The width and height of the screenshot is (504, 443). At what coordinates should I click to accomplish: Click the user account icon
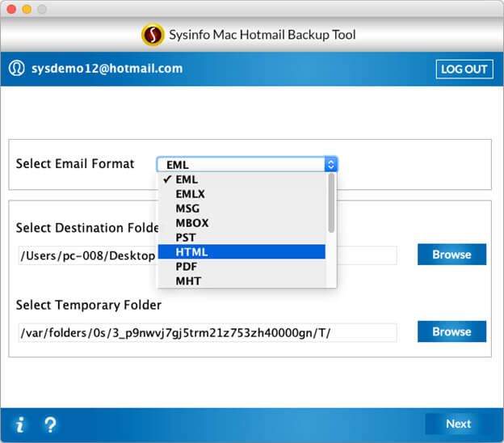16,68
